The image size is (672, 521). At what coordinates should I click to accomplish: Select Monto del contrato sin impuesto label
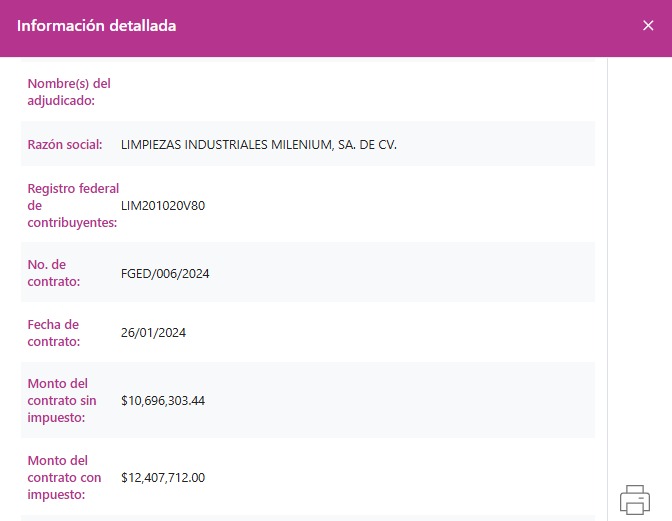click(x=62, y=400)
